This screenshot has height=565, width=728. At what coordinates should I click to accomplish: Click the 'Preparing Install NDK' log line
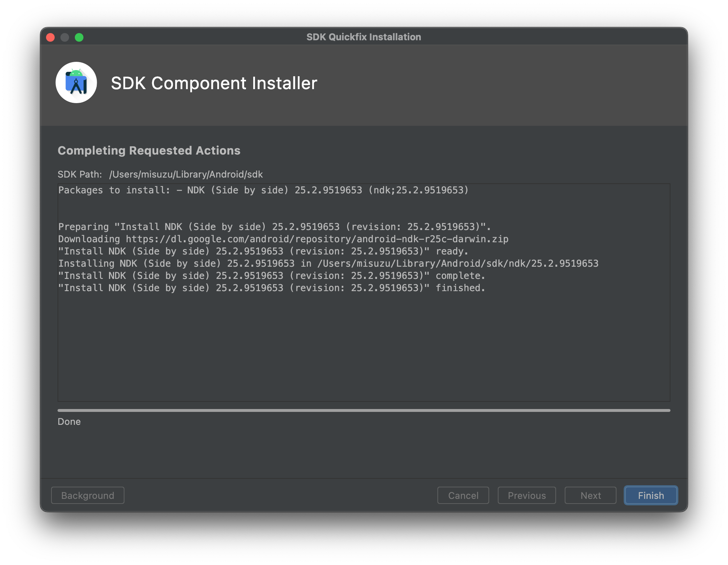tap(274, 227)
